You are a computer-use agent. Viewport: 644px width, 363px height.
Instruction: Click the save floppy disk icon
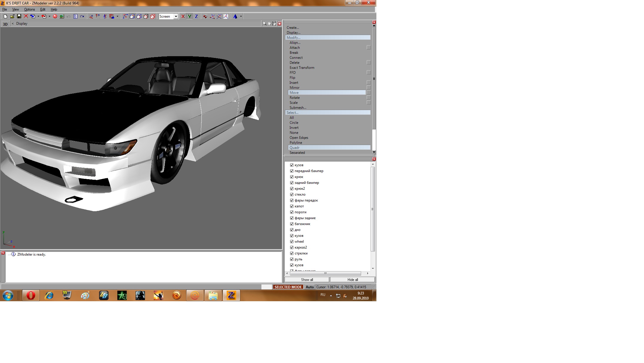pos(19,16)
